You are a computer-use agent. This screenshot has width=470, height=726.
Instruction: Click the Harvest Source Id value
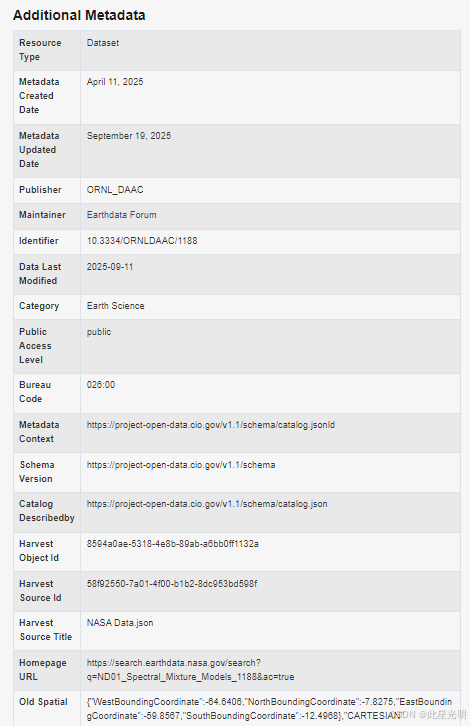(x=172, y=584)
